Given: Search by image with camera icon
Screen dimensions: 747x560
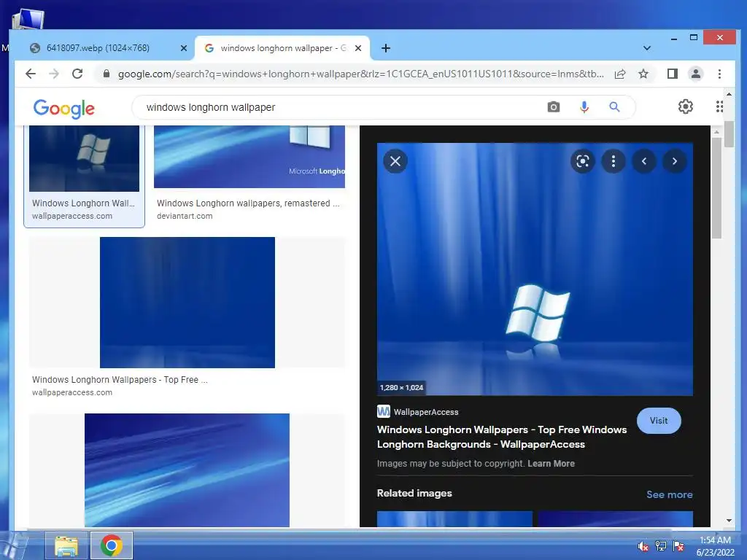Looking at the screenshot, I should pos(553,107).
